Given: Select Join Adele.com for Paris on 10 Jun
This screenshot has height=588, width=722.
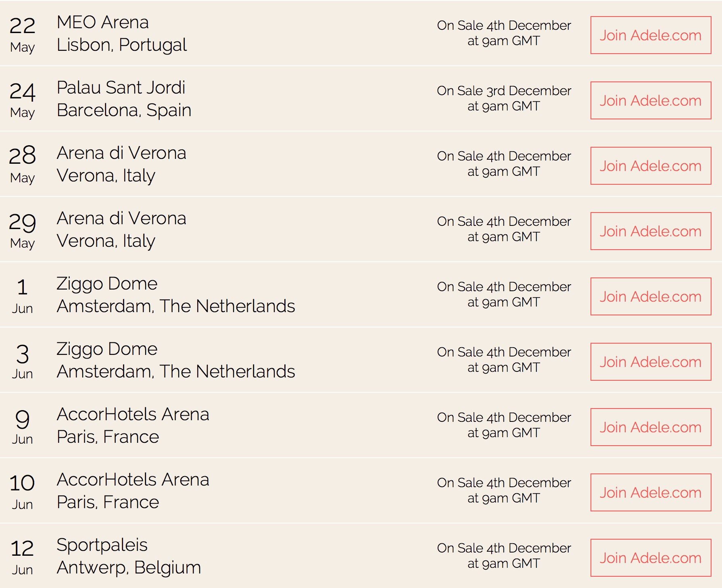Looking at the screenshot, I should tap(651, 492).
